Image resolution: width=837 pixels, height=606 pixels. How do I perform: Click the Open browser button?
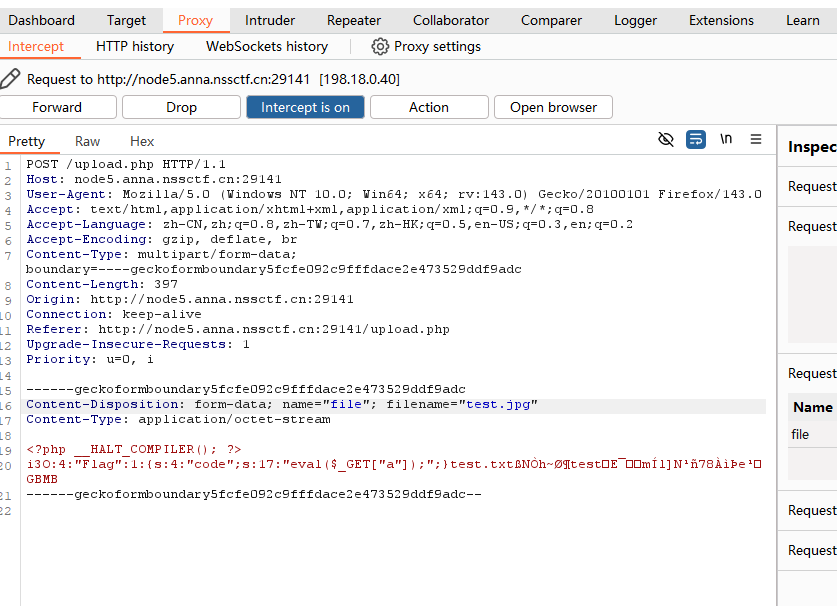[x=553, y=107]
